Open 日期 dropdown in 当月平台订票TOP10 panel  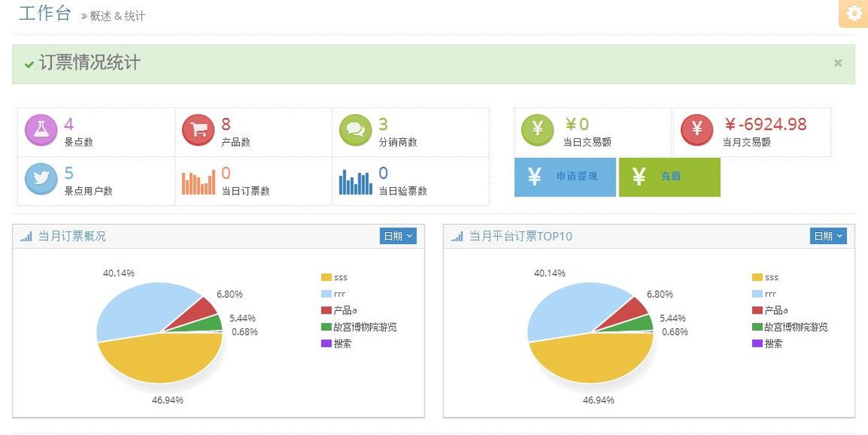[828, 236]
